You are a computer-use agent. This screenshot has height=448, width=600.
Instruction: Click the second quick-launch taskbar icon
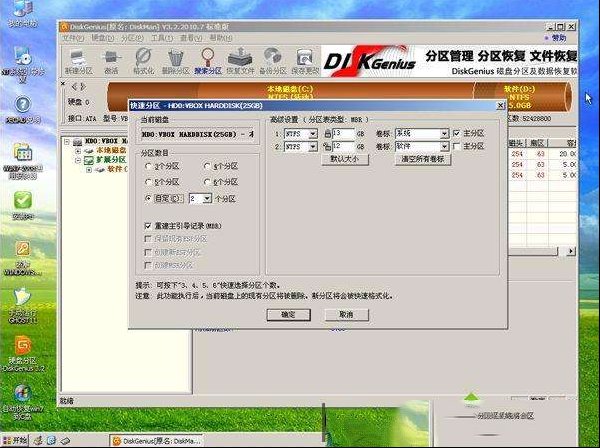[52, 441]
